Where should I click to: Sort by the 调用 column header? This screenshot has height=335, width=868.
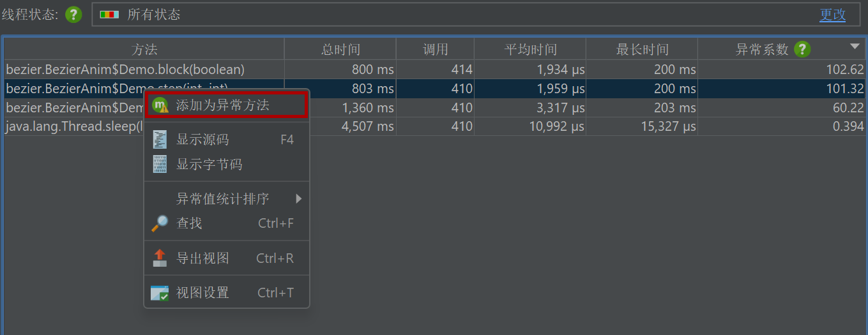click(436, 49)
